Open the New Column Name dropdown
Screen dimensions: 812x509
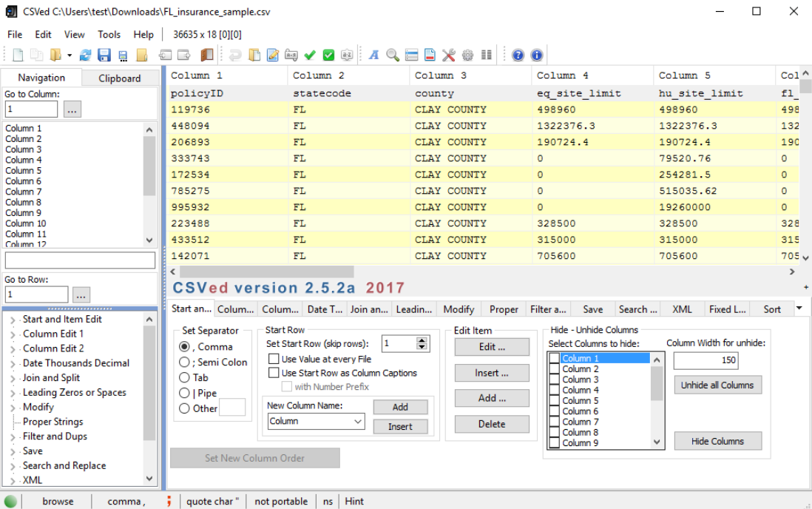(358, 422)
